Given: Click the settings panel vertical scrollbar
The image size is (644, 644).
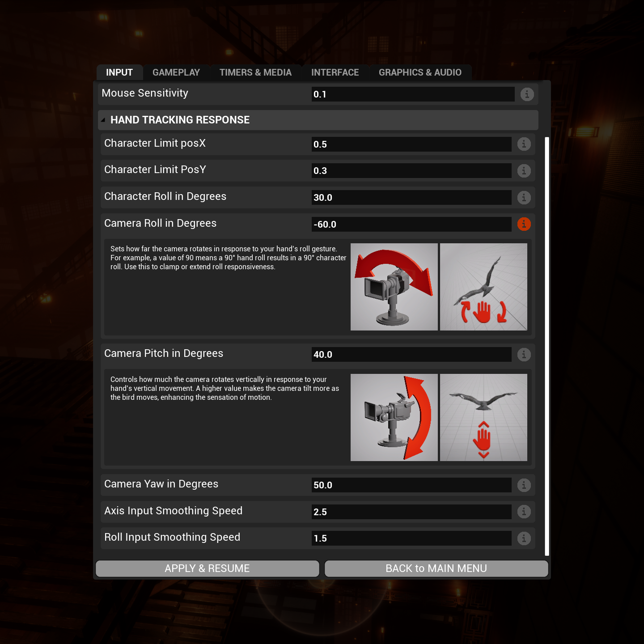Looking at the screenshot, I should [x=547, y=346].
